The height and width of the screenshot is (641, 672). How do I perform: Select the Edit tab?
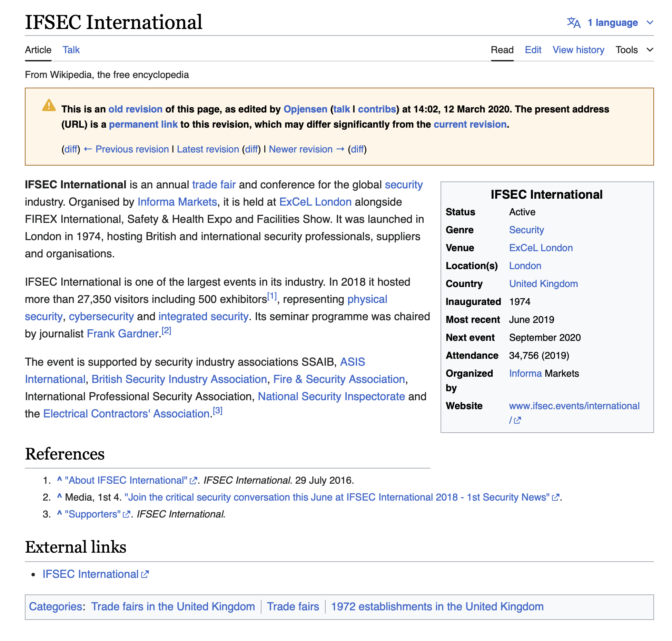coord(533,50)
